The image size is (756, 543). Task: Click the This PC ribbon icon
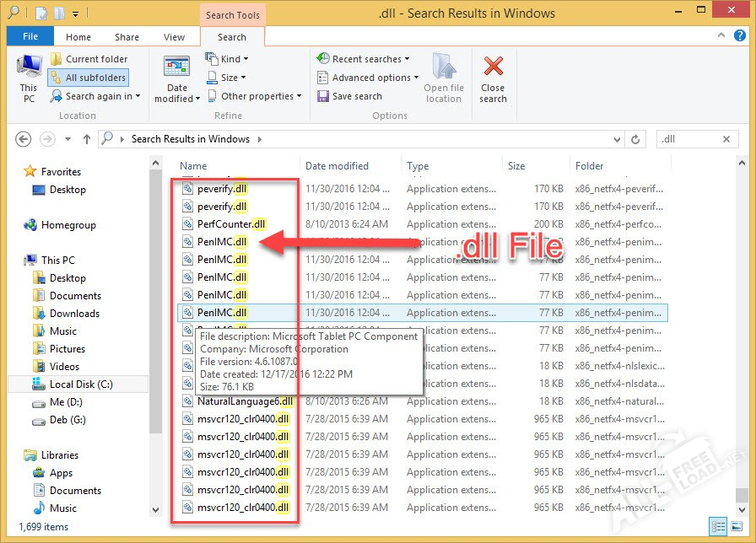click(x=29, y=78)
